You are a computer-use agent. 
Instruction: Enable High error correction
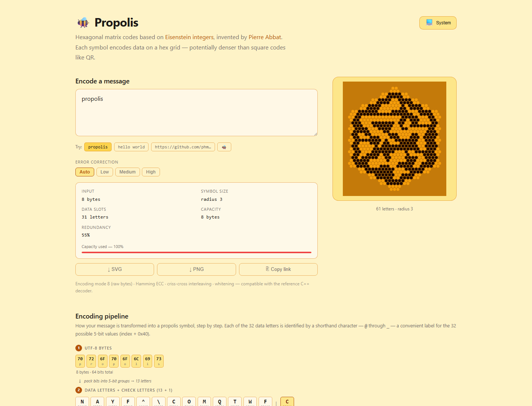pos(151,172)
